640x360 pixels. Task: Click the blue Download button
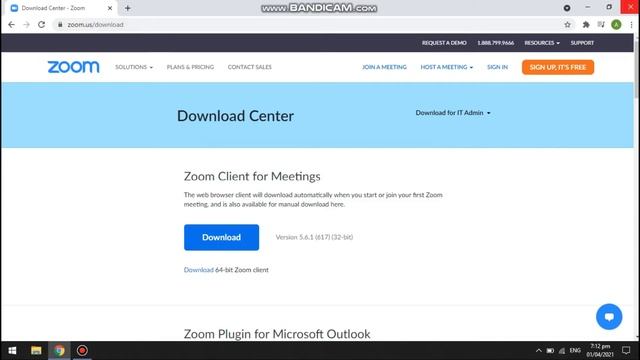coord(221,237)
